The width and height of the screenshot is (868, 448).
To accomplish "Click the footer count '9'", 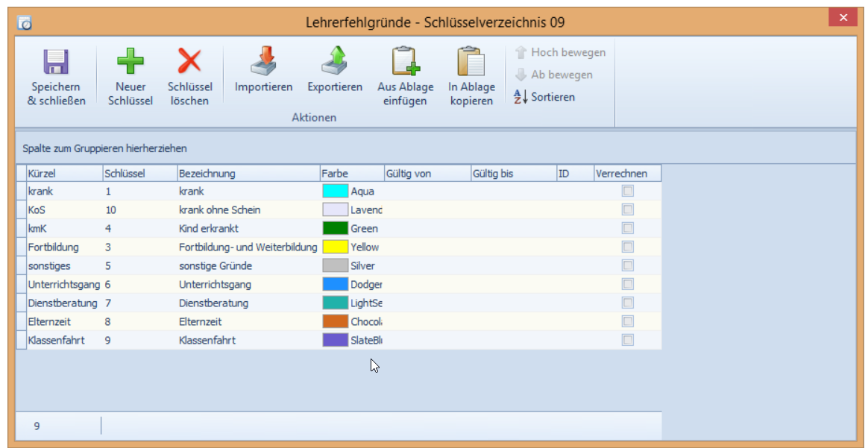I will (x=37, y=426).
